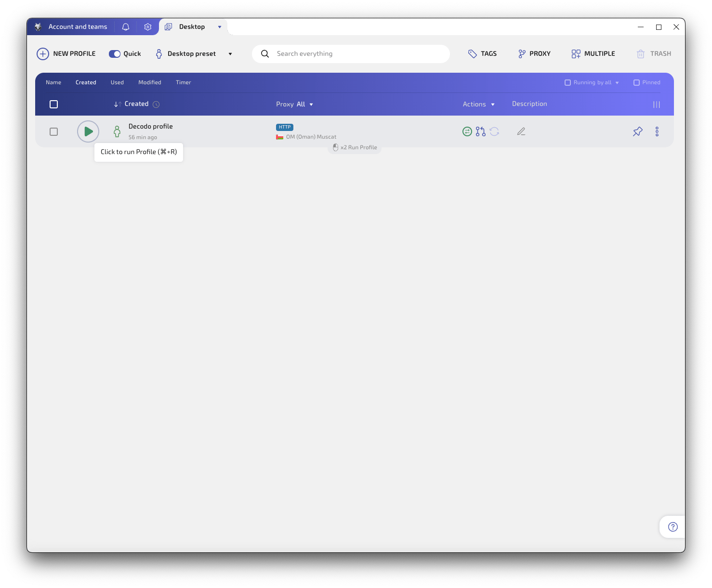The width and height of the screenshot is (712, 588).
Task: Open the help question mark button
Action: (x=673, y=527)
